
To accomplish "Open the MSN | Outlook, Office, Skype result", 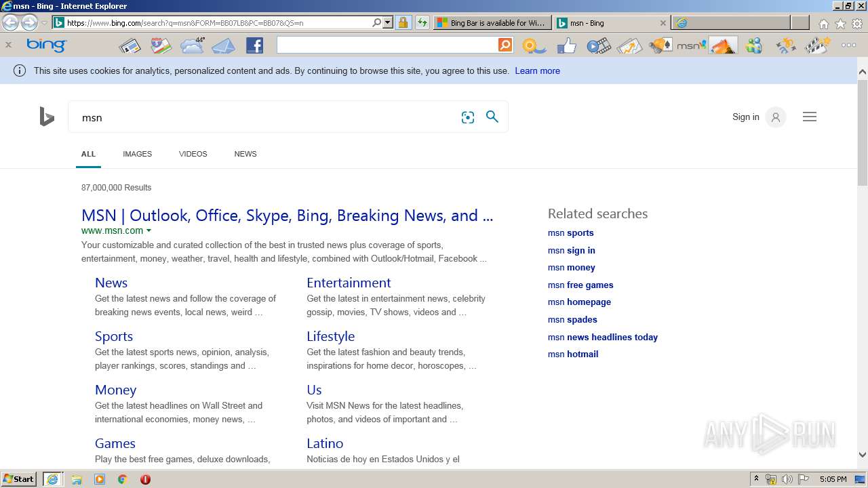I will [288, 216].
